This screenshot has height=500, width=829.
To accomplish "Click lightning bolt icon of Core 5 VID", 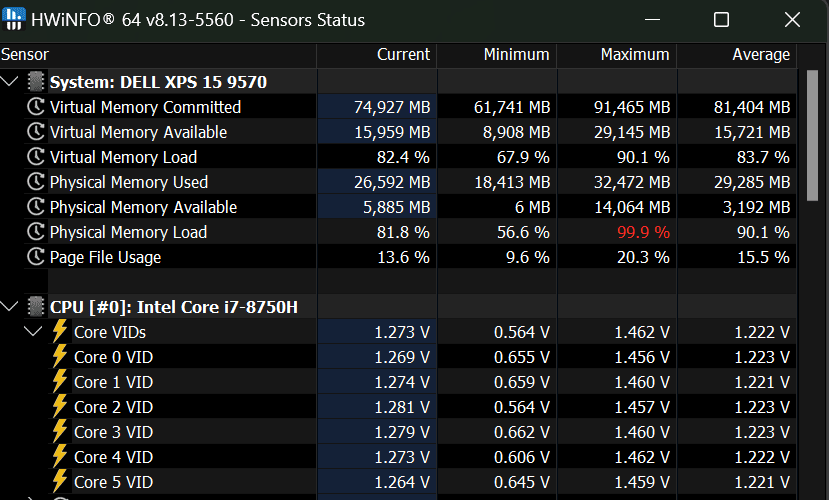I will point(60,482).
